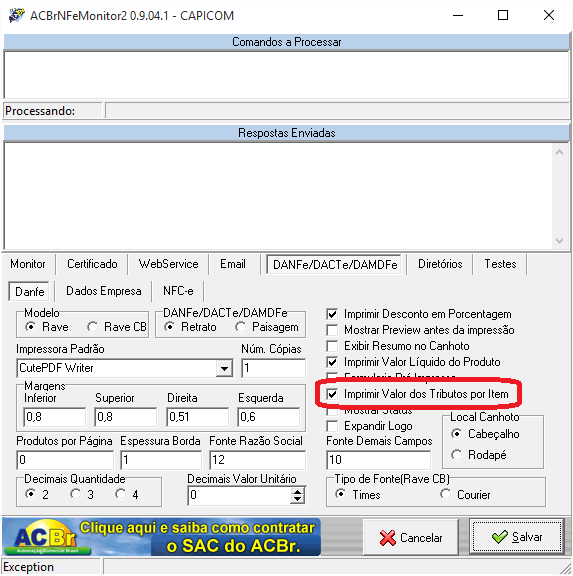
Task: Select Rodapé for Local Canhoto
Action: click(x=457, y=455)
